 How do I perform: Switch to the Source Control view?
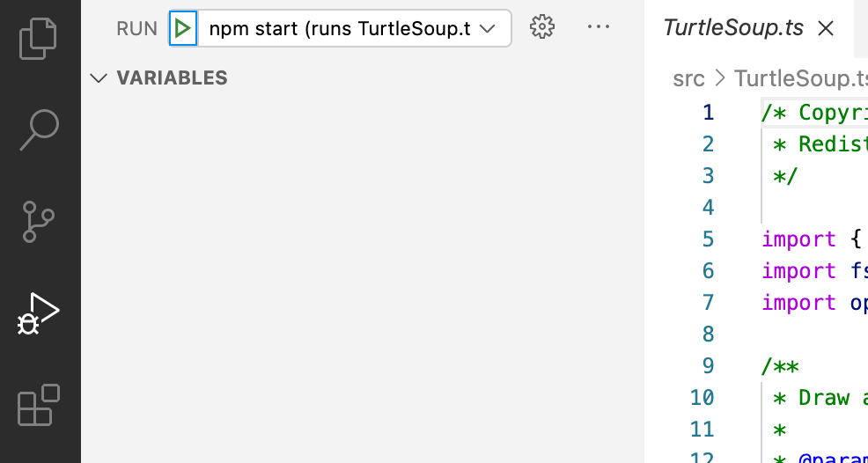click(39, 222)
